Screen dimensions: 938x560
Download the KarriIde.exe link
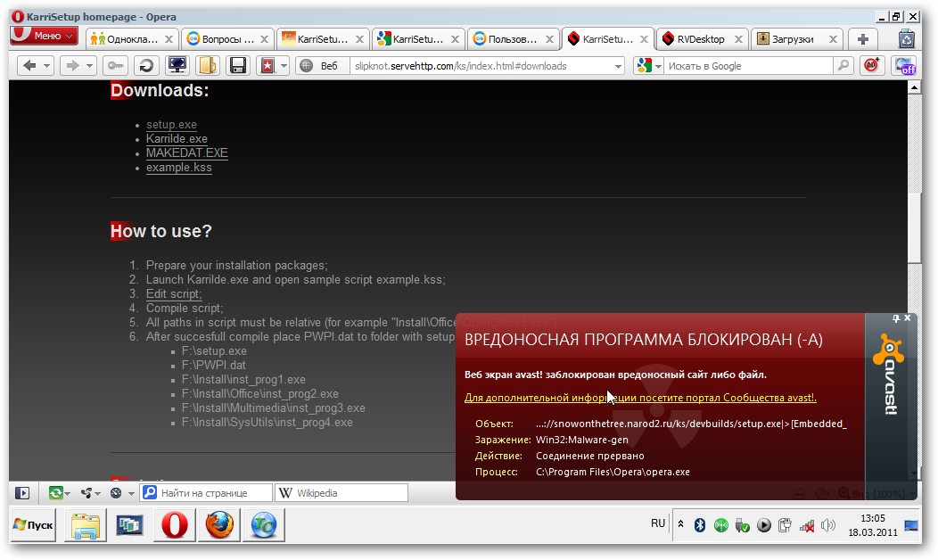(177, 139)
